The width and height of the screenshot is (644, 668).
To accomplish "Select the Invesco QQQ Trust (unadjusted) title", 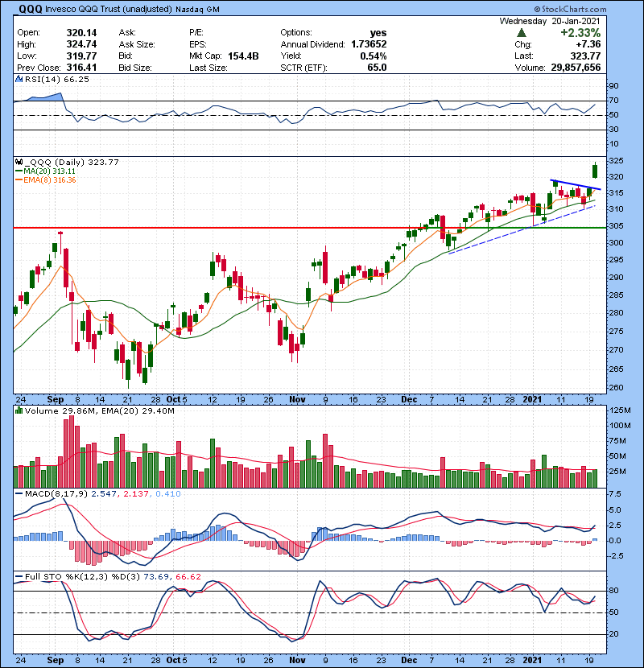I will pos(109,9).
